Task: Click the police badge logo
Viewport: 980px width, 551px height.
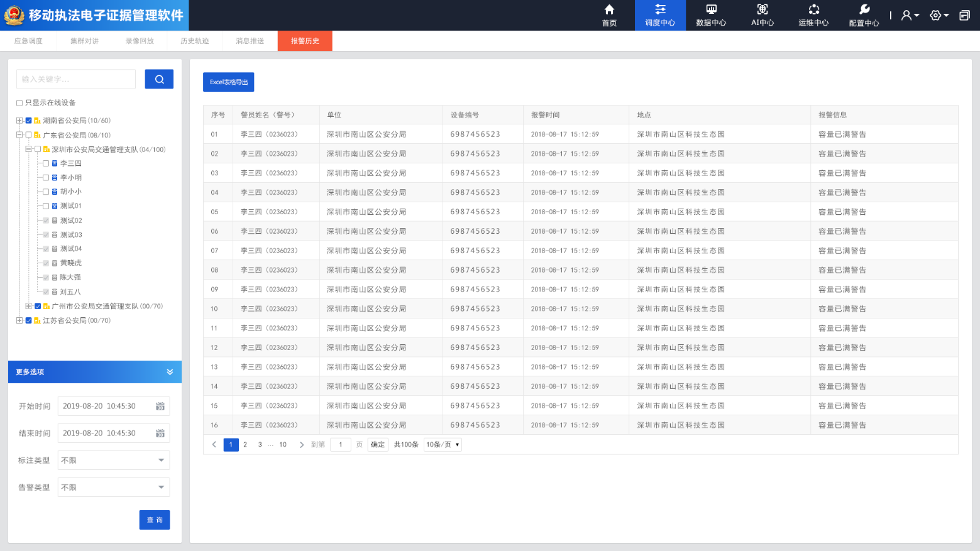Action: coord(14,15)
